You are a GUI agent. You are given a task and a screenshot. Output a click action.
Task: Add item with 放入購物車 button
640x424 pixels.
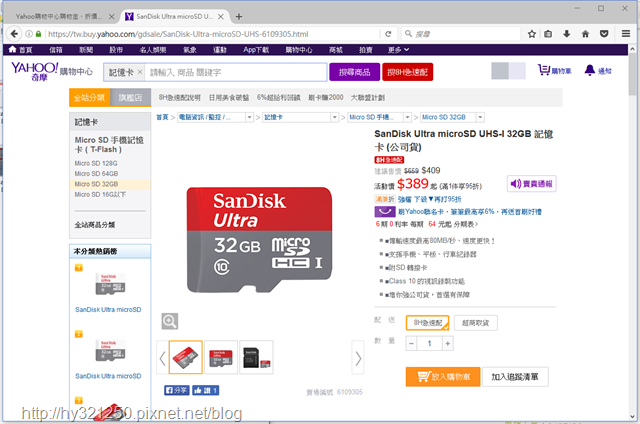tap(443, 377)
